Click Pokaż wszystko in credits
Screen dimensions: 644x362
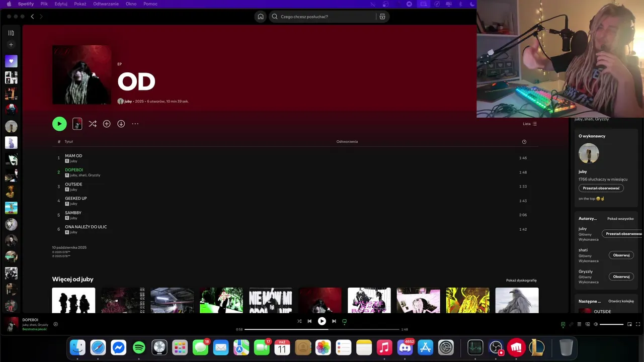coord(620,219)
